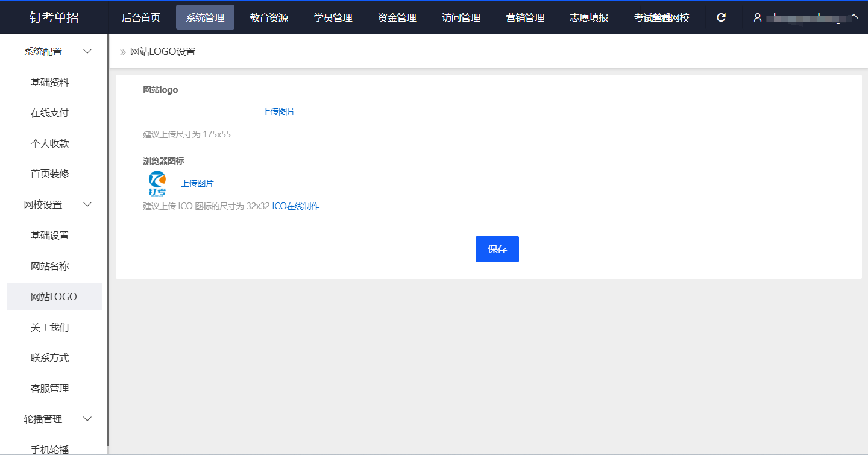Select the 营销管理 menu item

click(x=524, y=17)
